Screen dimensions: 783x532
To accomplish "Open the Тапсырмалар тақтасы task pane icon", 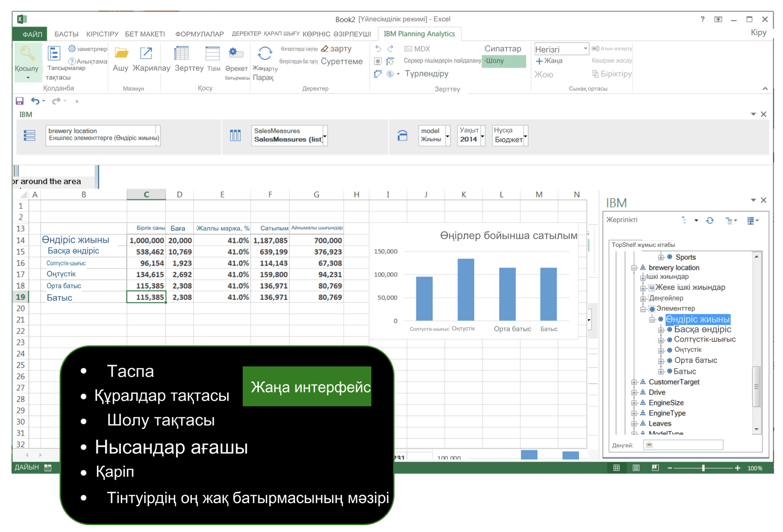I will (53, 53).
